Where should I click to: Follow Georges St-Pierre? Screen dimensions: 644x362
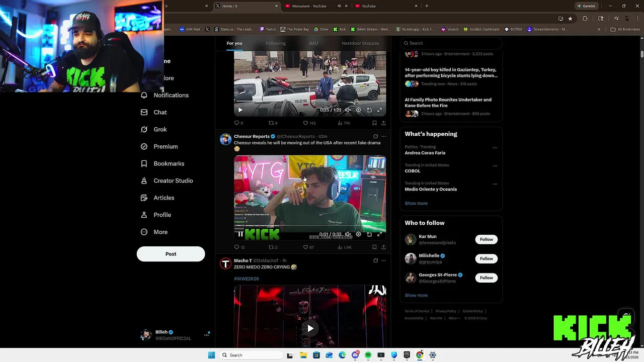[486, 278]
